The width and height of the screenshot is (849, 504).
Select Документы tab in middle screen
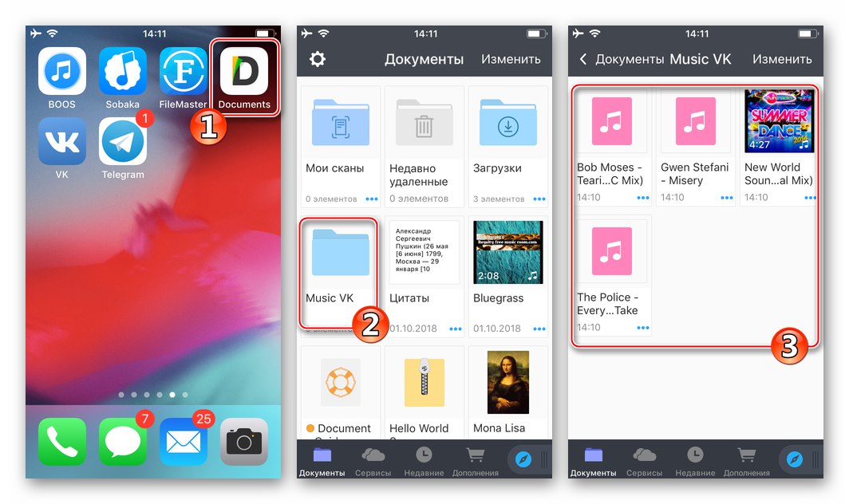[322, 461]
